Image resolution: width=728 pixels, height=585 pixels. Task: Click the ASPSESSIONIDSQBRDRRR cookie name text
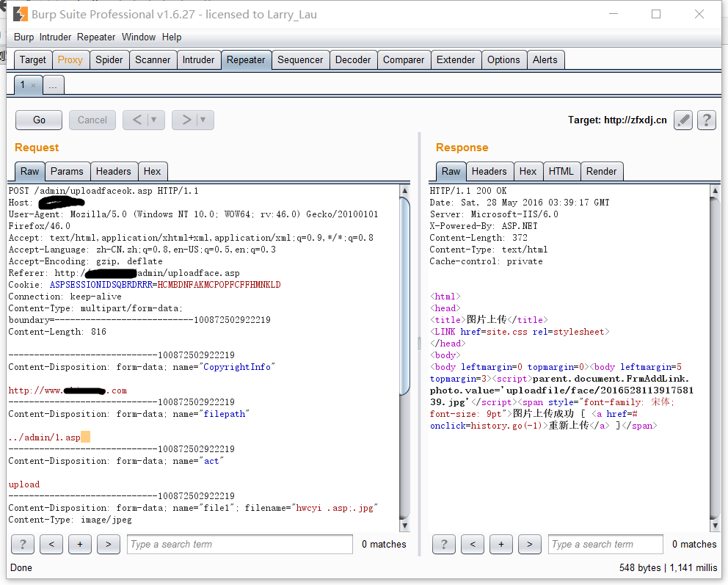(101, 285)
